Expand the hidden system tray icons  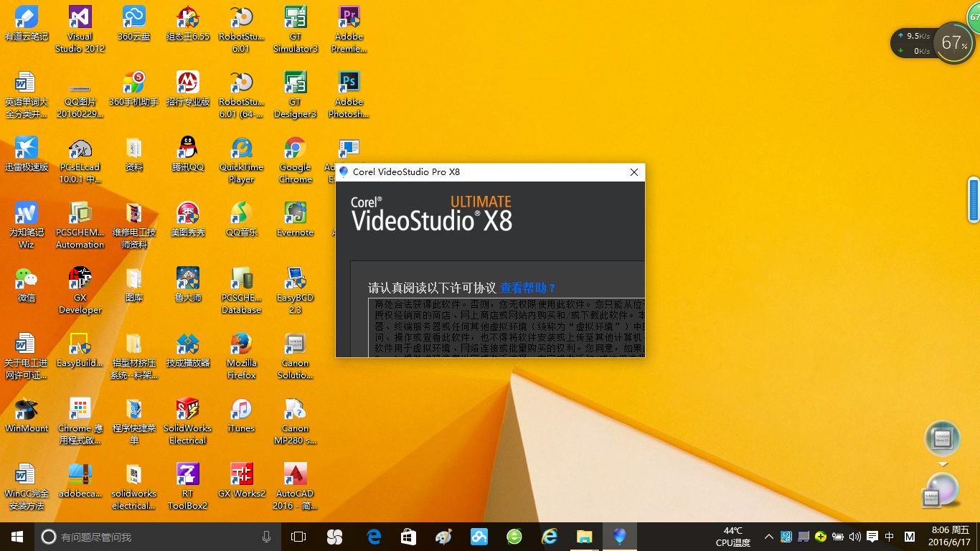click(769, 536)
